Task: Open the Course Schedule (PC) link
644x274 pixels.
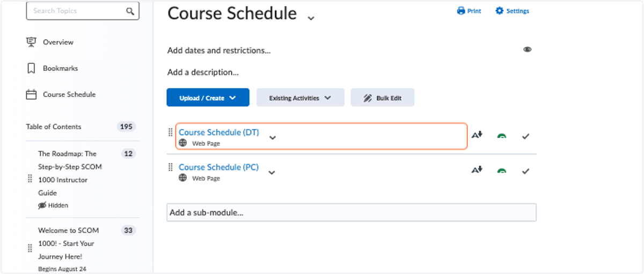Action: [218, 167]
